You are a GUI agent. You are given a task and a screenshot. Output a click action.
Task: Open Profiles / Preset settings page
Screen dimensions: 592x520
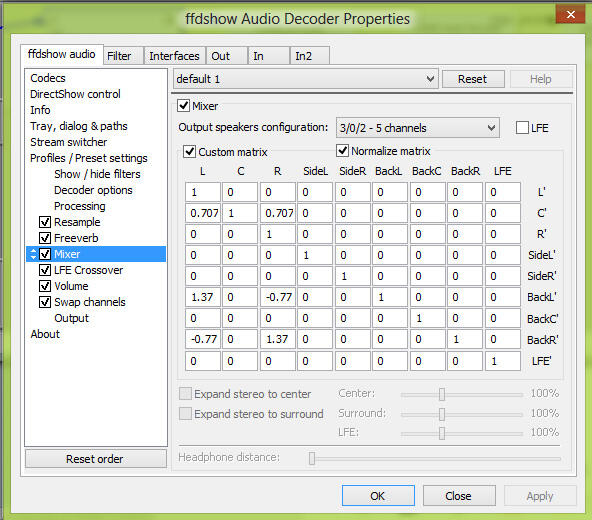click(x=89, y=158)
